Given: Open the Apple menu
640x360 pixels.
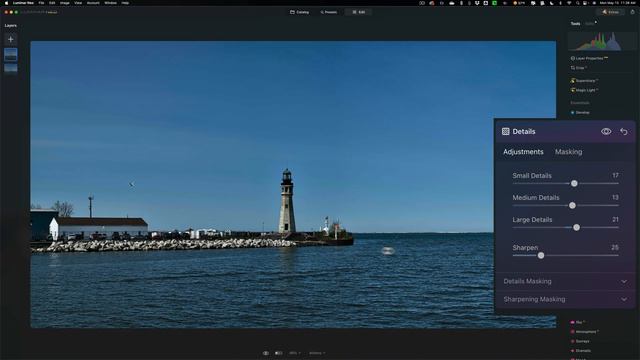Looking at the screenshot, I should [6, 3].
